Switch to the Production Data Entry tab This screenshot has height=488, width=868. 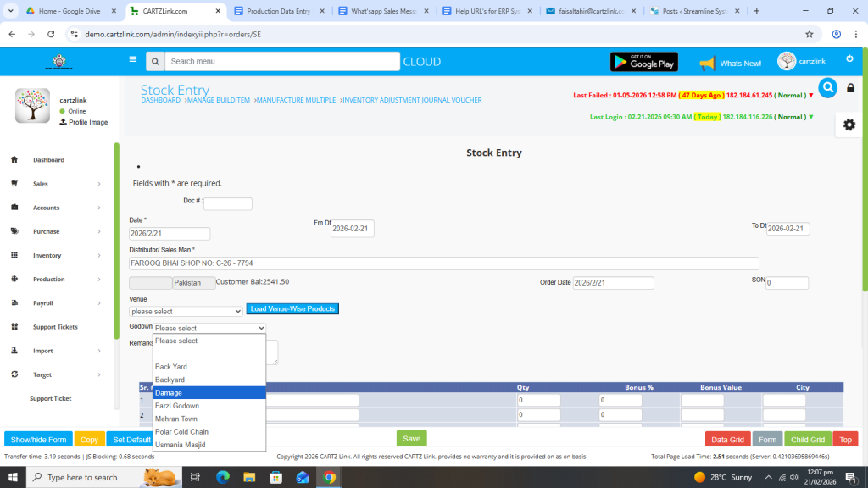pyautogui.click(x=277, y=11)
